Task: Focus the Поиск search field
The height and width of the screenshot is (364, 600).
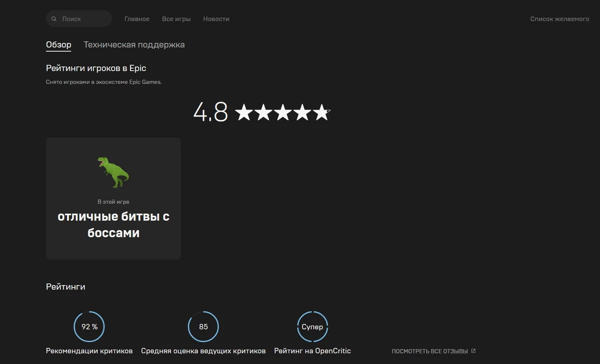Action: click(82, 19)
